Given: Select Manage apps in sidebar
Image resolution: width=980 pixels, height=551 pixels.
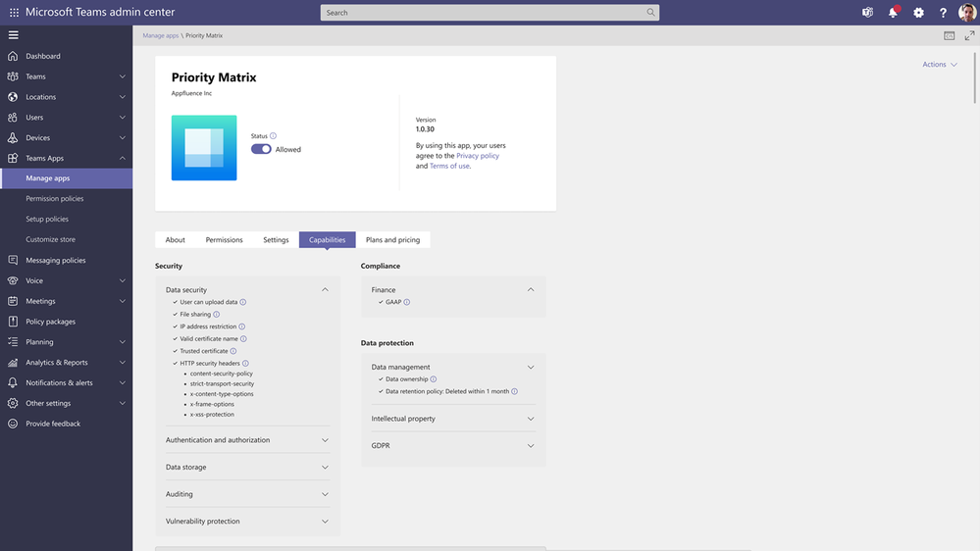Looking at the screenshot, I should point(67,178).
